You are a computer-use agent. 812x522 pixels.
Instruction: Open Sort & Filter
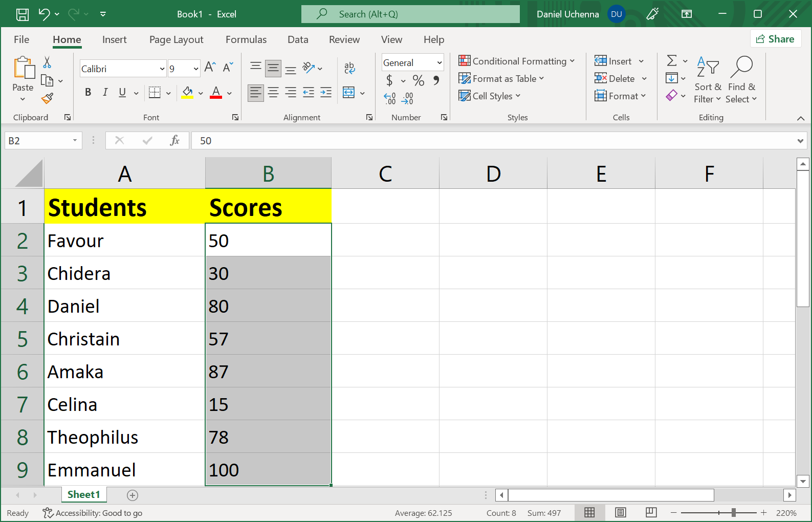pos(708,80)
